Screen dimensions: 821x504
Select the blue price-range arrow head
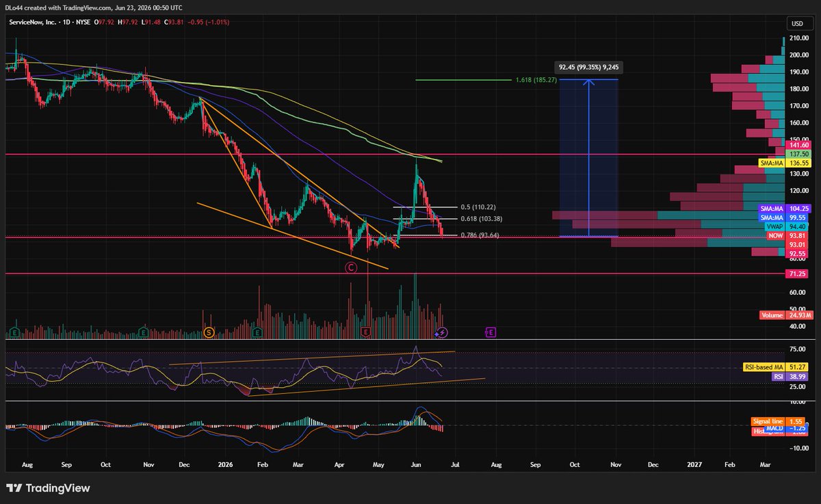(x=589, y=83)
